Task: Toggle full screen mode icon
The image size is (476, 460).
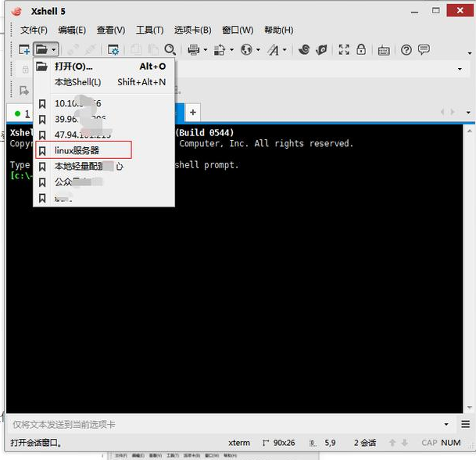Action: click(344, 50)
